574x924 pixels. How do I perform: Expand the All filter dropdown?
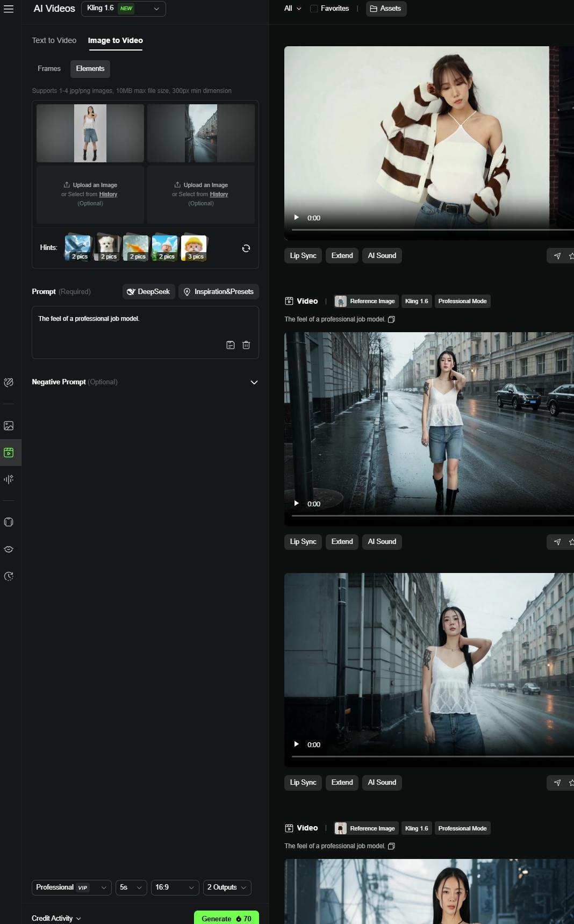[x=293, y=9]
